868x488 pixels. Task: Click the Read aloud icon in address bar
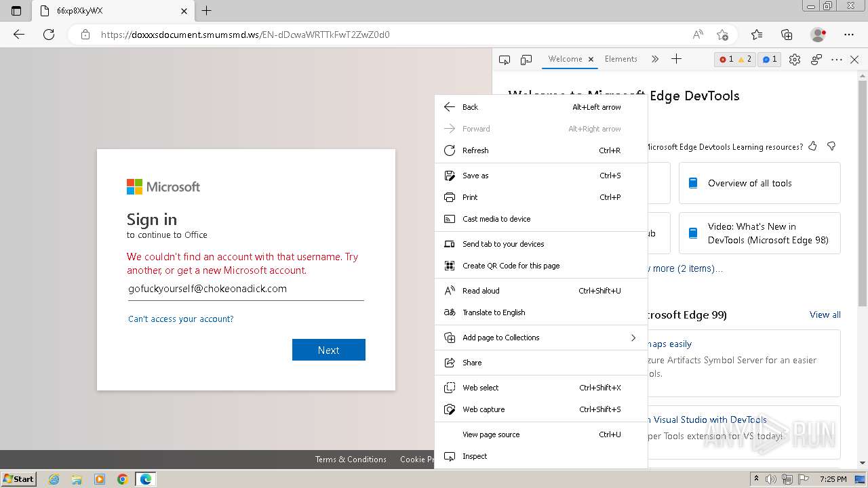[x=698, y=35]
